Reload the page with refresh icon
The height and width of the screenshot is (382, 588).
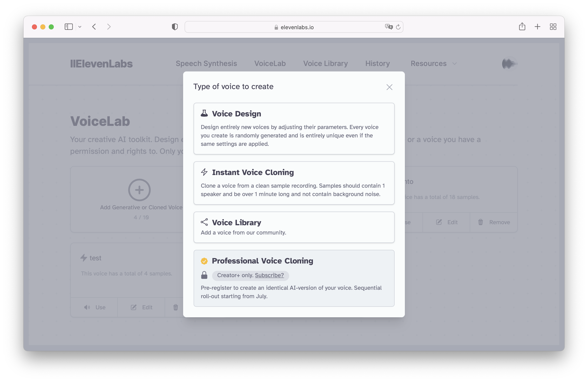click(398, 27)
